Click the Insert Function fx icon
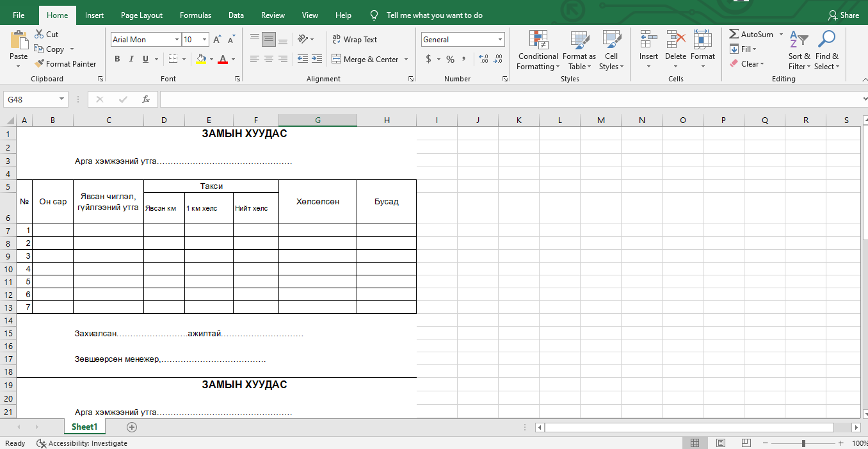868x449 pixels. click(x=146, y=99)
